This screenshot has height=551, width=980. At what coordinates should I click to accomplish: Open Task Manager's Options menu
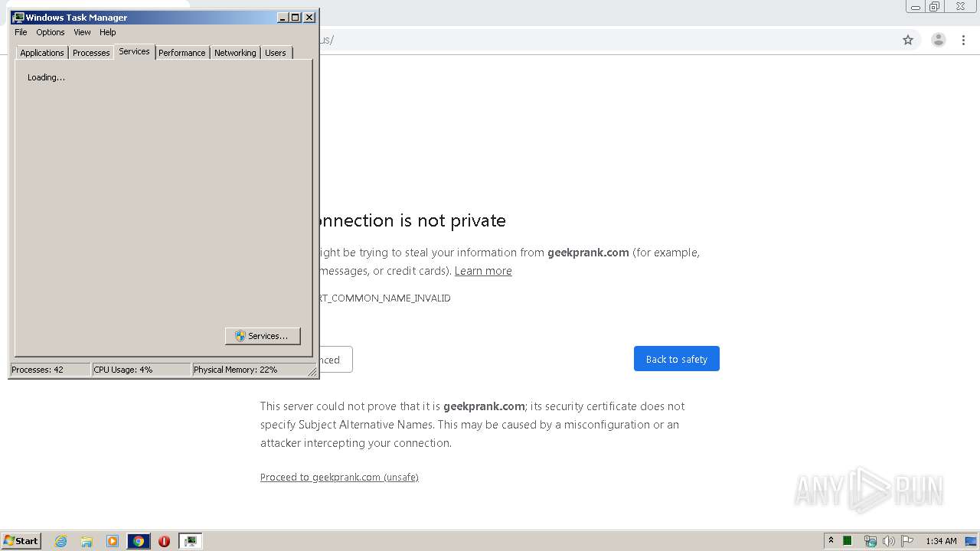click(x=51, y=32)
